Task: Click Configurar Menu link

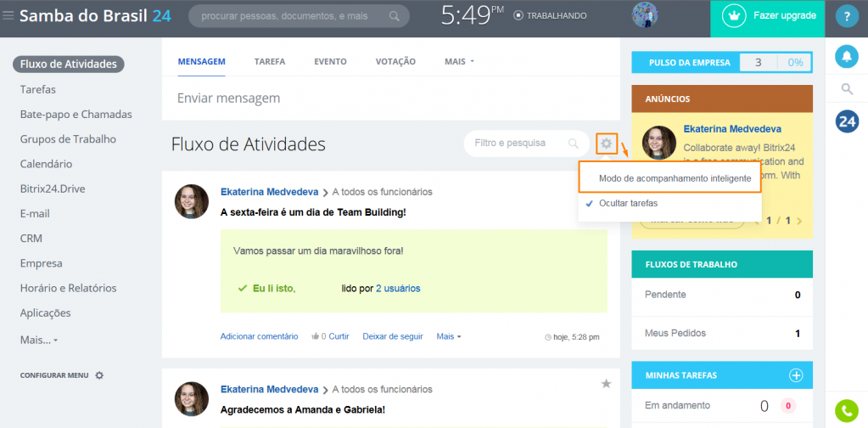Action: [54, 374]
